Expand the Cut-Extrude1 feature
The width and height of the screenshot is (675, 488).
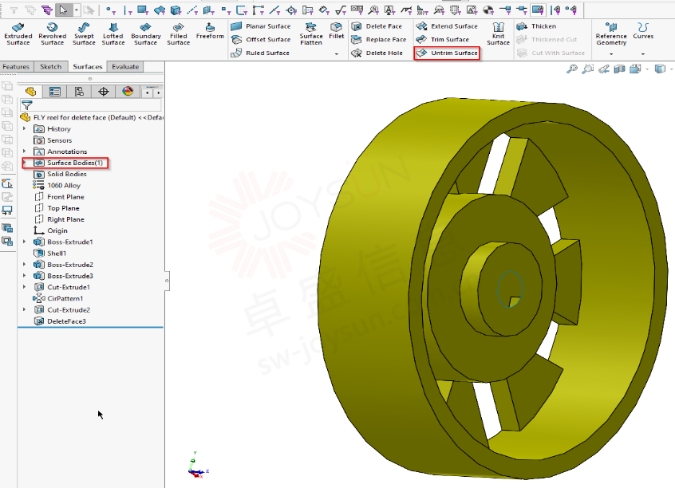tap(25, 287)
